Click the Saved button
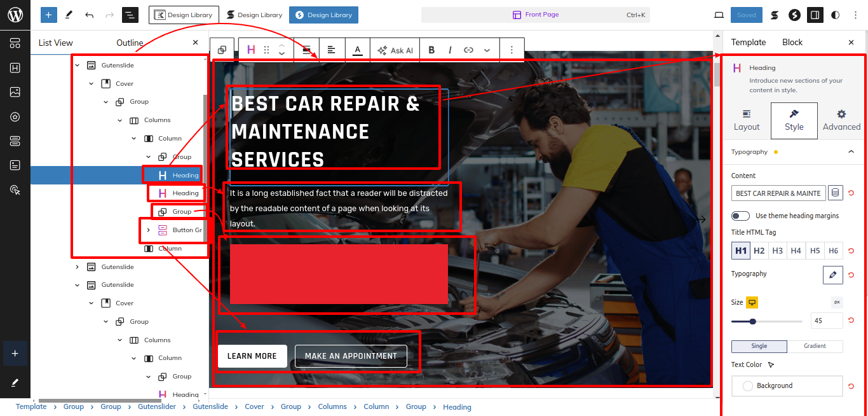This screenshot has width=868, height=416. coord(747,15)
